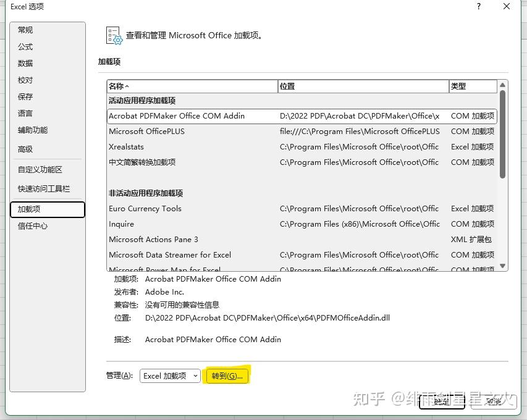
Task: Click the 转到(G)... button
Action: pyautogui.click(x=227, y=376)
